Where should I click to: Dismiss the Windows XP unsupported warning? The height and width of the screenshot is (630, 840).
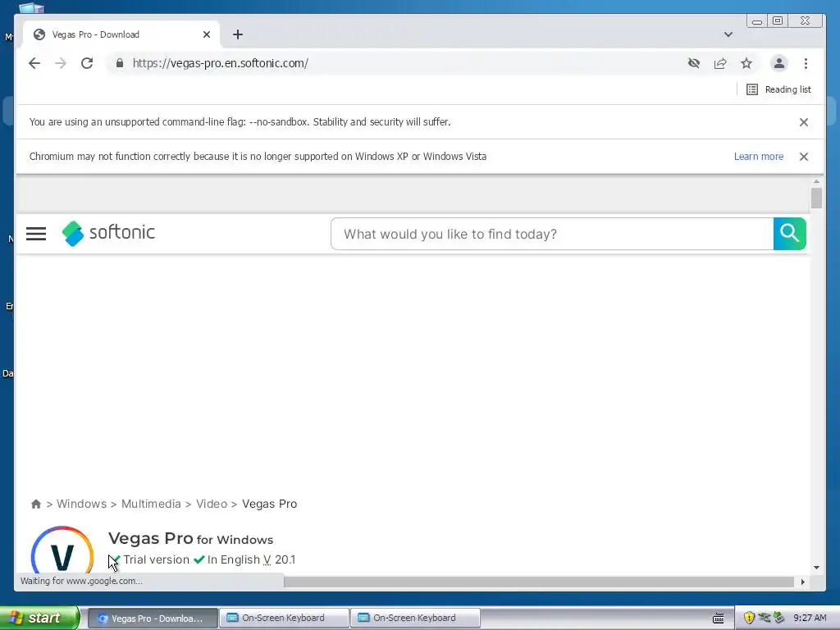point(804,157)
